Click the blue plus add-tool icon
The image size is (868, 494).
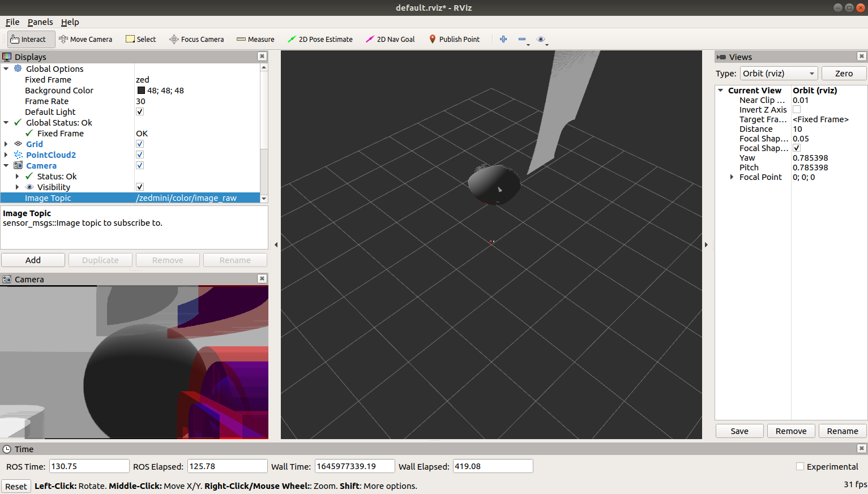[x=503, y=39]
